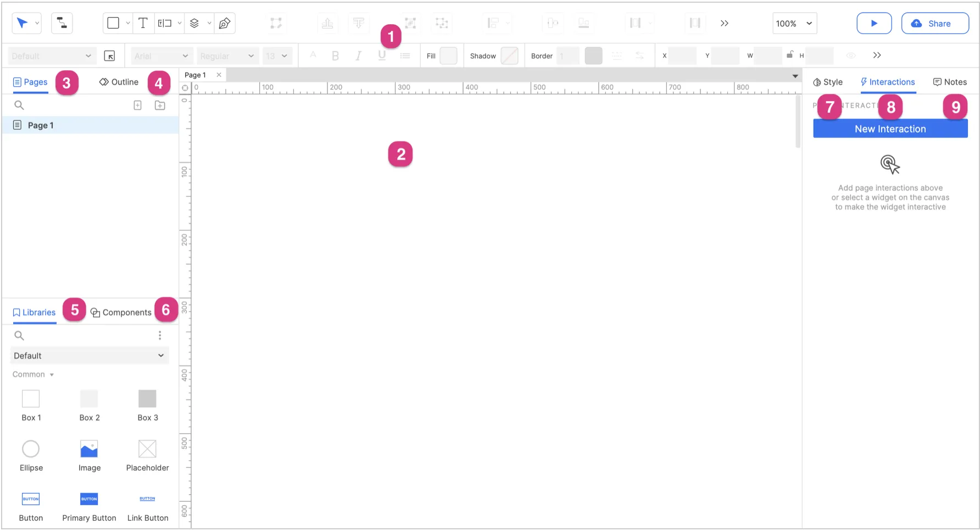The width and height of the screenshot is (980, 531).
Task: Select the Text tool
Action: click(x=143, y=23)
